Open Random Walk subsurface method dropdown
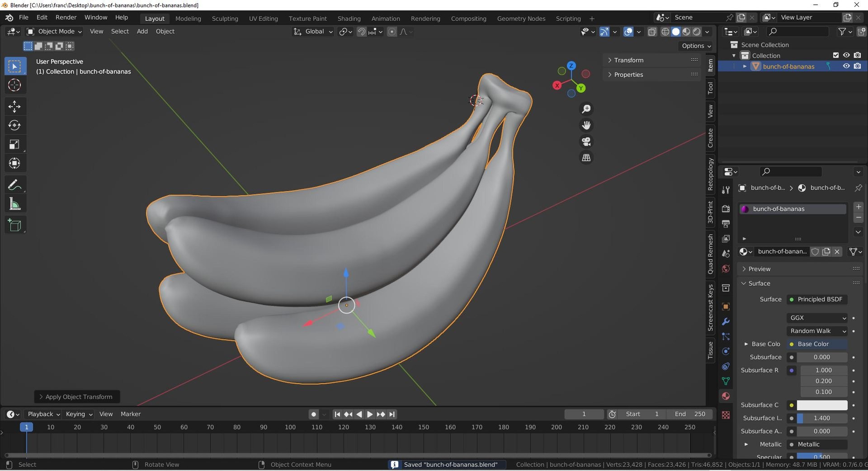 (817, 331)
